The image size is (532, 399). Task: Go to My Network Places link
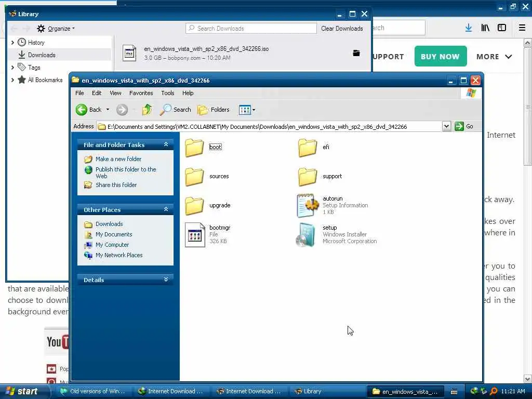pos(119,255)
